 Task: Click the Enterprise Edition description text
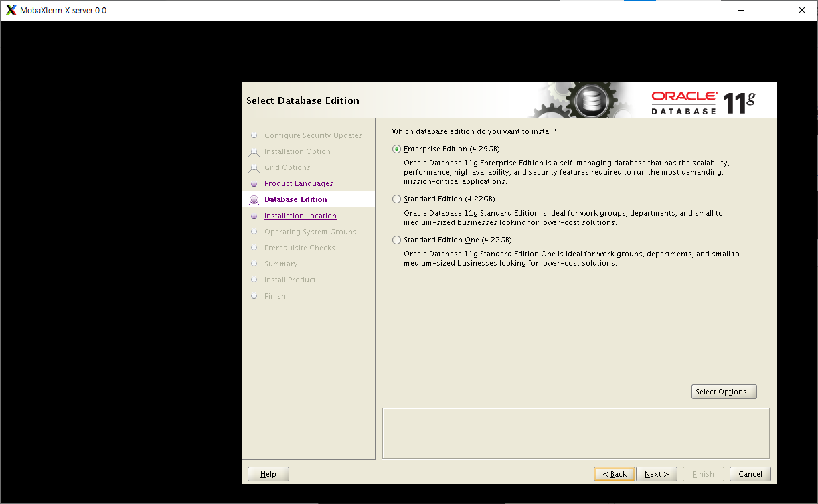point(566,172)
